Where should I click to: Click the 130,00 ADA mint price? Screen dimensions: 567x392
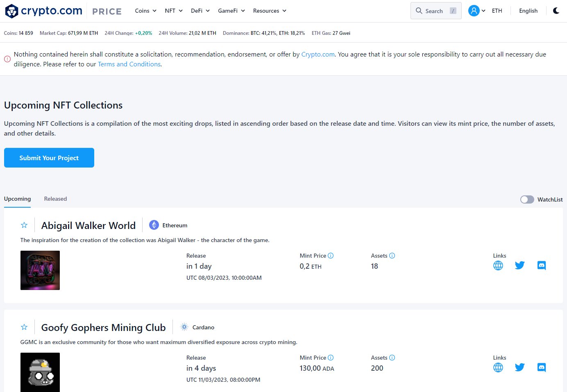point(317,368)
